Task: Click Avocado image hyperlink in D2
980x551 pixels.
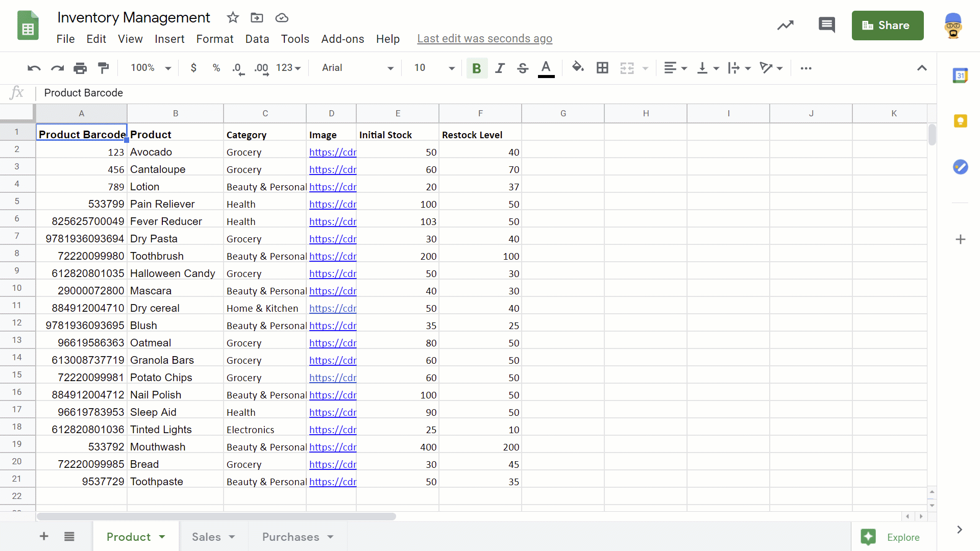Action: pyautogui.click(x=332, y=152)
